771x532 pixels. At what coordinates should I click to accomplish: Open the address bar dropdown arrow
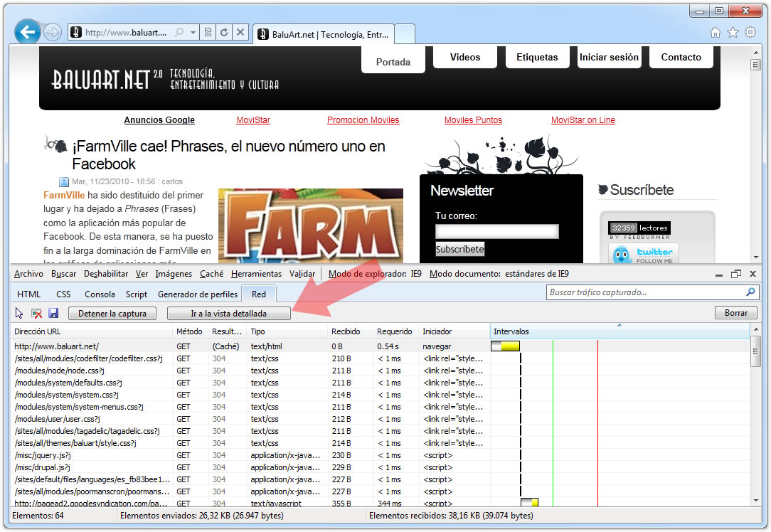193,33
